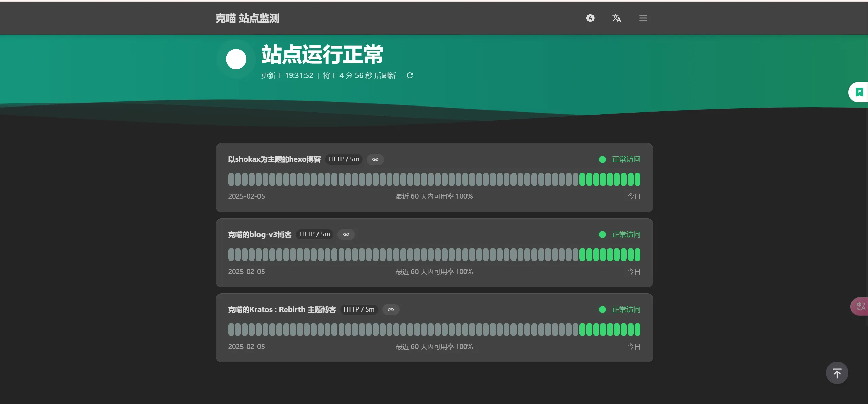Click the 克喵 站点监测 site title
The width and height of the screenshot is (868, 404).
point(247,18)
